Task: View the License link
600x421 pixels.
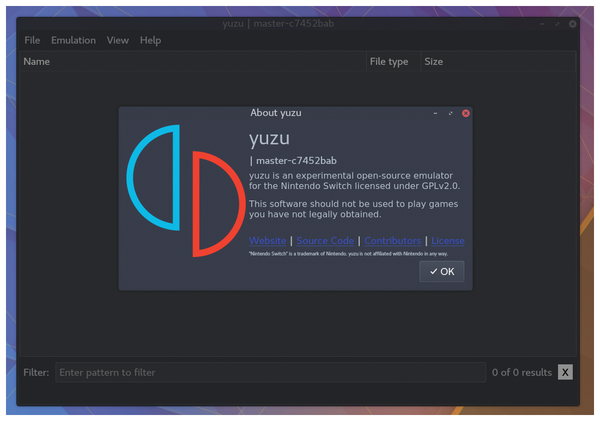Action: 447,240
